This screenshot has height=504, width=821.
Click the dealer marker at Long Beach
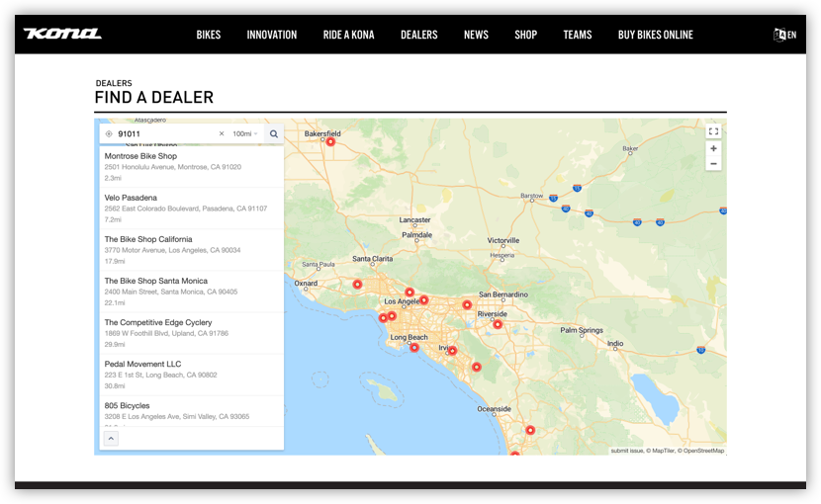(414, 348)
